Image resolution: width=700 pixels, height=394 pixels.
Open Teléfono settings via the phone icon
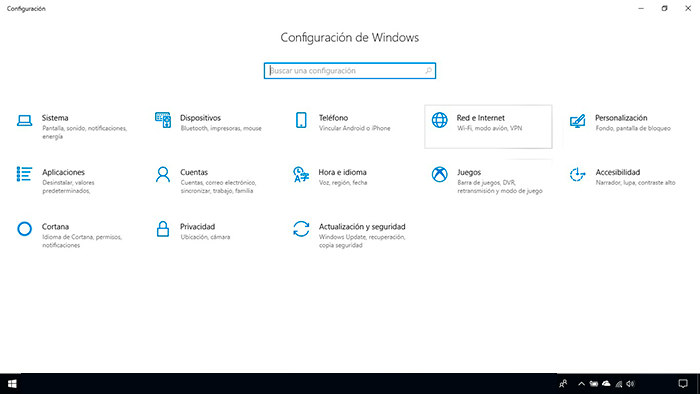coord(301,120)
